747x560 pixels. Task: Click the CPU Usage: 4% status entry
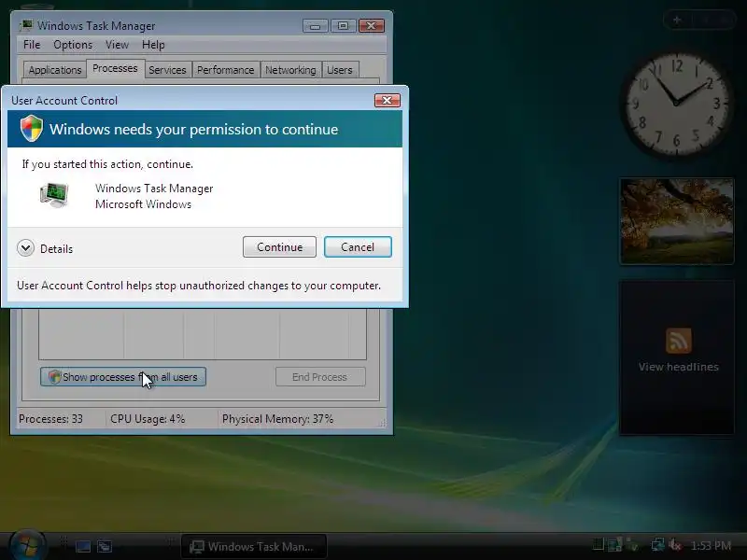point(148,419)
